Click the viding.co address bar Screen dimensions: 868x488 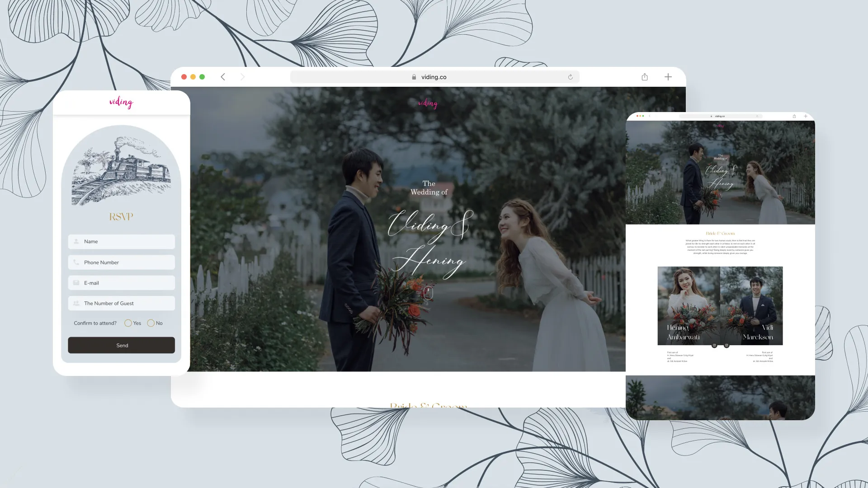434,77
